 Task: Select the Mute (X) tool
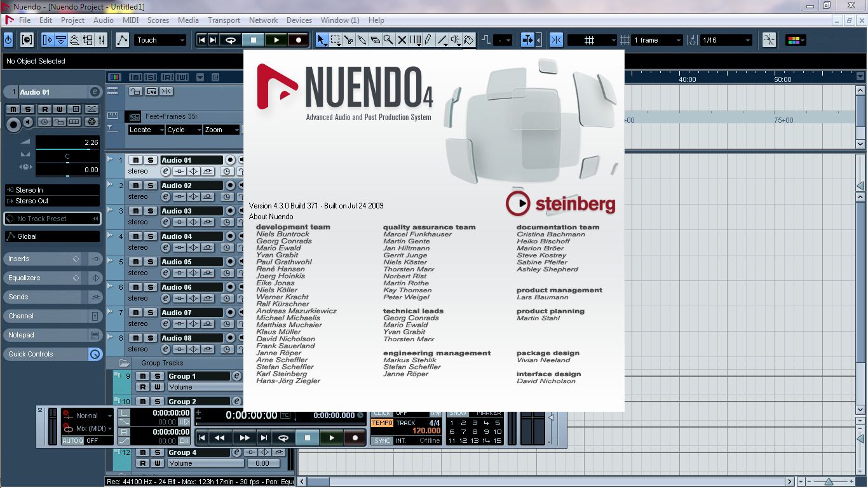[x=402, y=39]
